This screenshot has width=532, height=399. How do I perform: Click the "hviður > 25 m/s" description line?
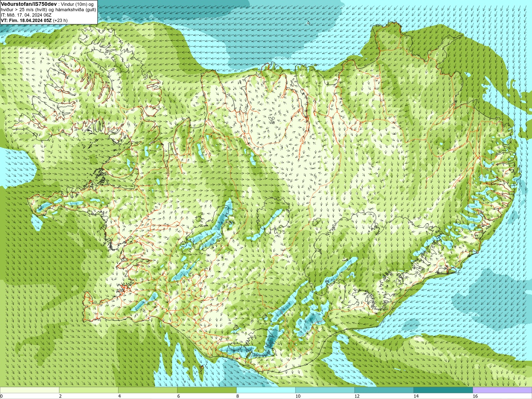click(x=48, y=10)
